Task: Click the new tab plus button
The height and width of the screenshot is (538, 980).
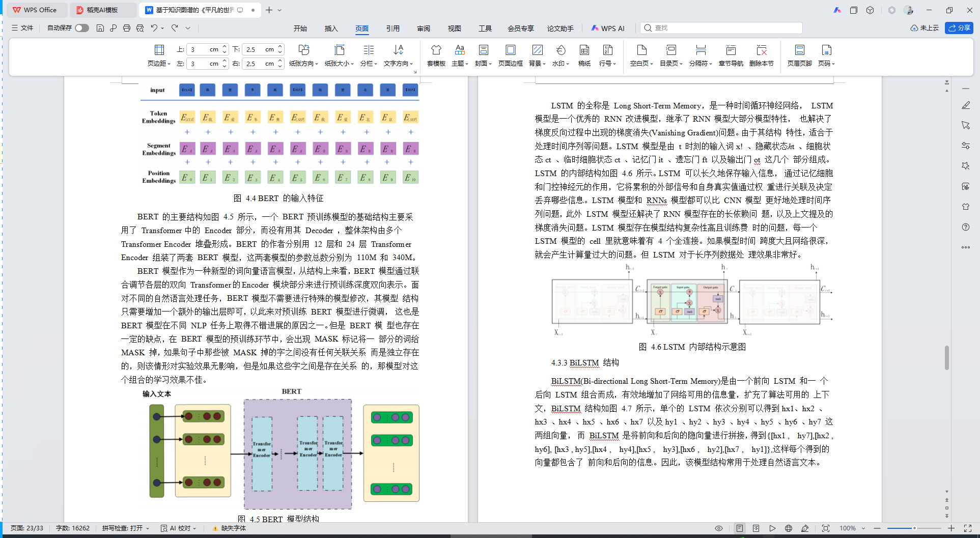Action: pos(269,10)
